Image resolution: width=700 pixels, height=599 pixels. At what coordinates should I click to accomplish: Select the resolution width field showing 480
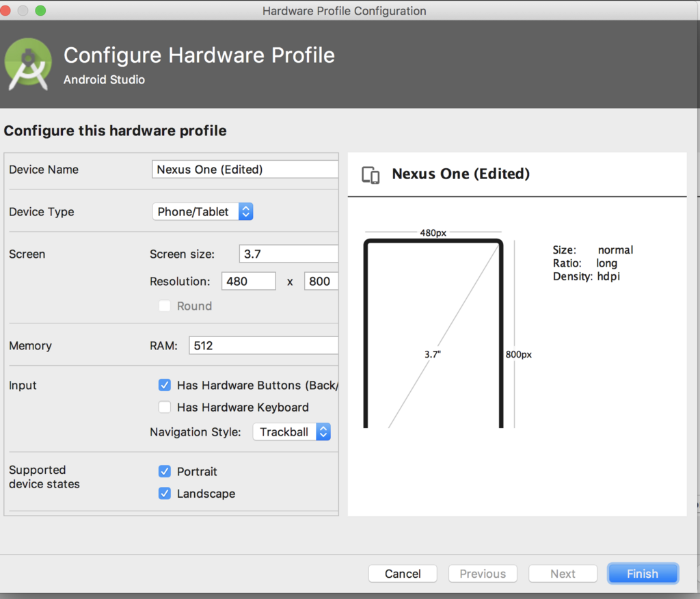coord(249,281)
